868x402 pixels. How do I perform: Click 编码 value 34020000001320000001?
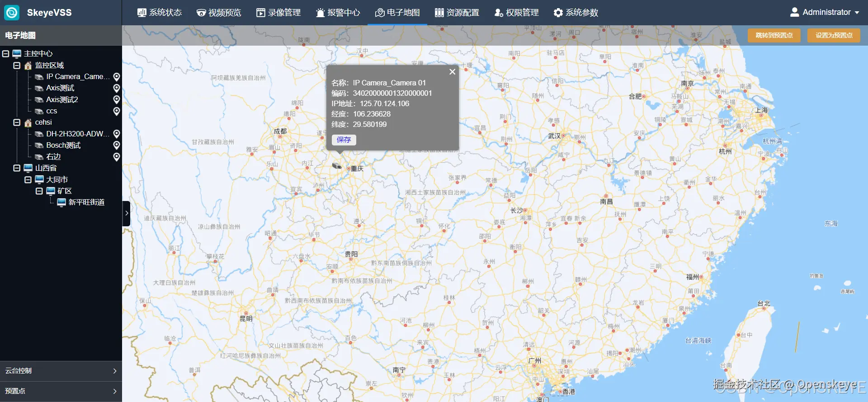point(392,93)
